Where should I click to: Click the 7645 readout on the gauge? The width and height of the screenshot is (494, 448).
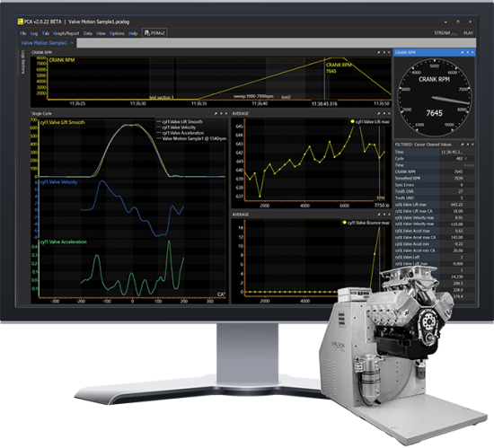pyautogui.click(x=435, y=113)
